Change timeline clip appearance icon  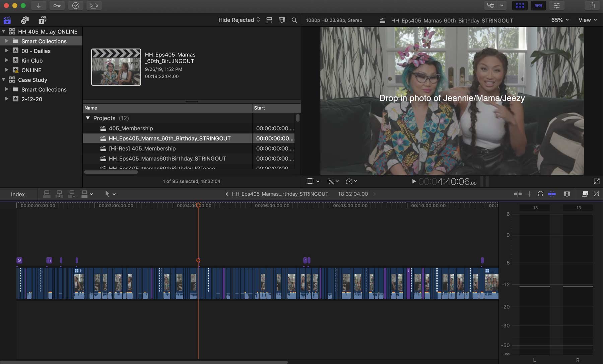coord(567,194)
